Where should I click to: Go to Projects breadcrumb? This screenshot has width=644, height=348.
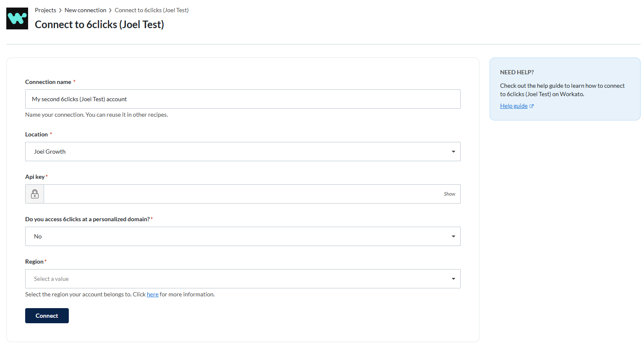click(45, 10)
